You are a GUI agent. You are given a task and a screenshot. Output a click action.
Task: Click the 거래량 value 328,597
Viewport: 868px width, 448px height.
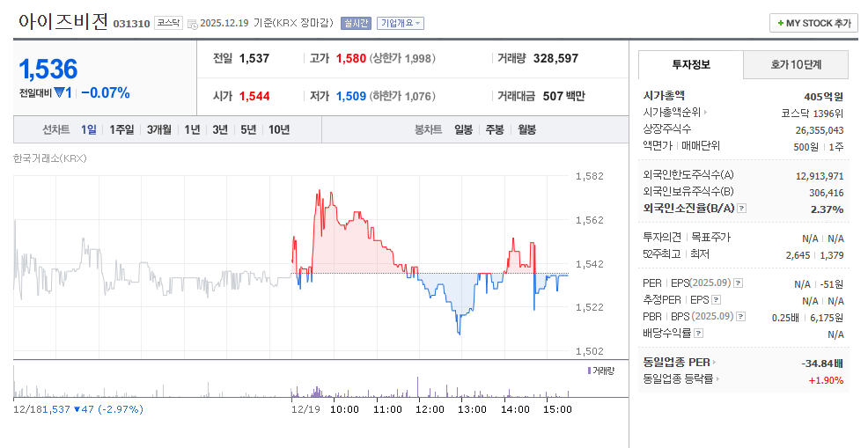click(555, 58)
